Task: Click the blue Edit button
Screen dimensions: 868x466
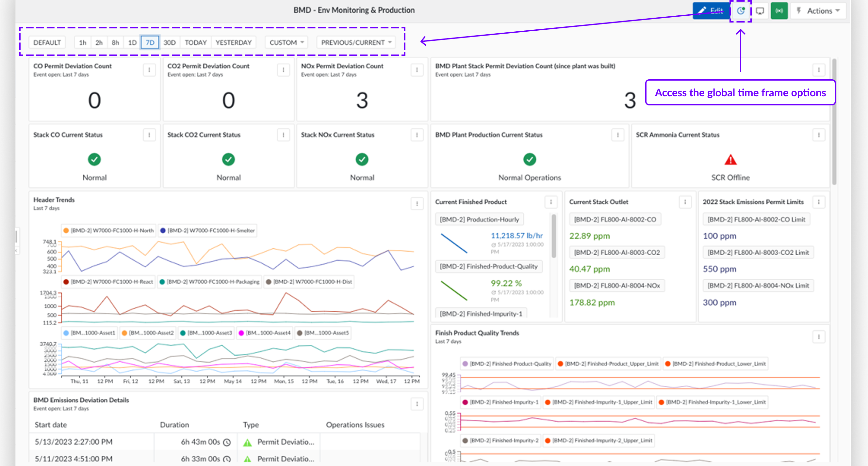Action: (x=710, y=11)
